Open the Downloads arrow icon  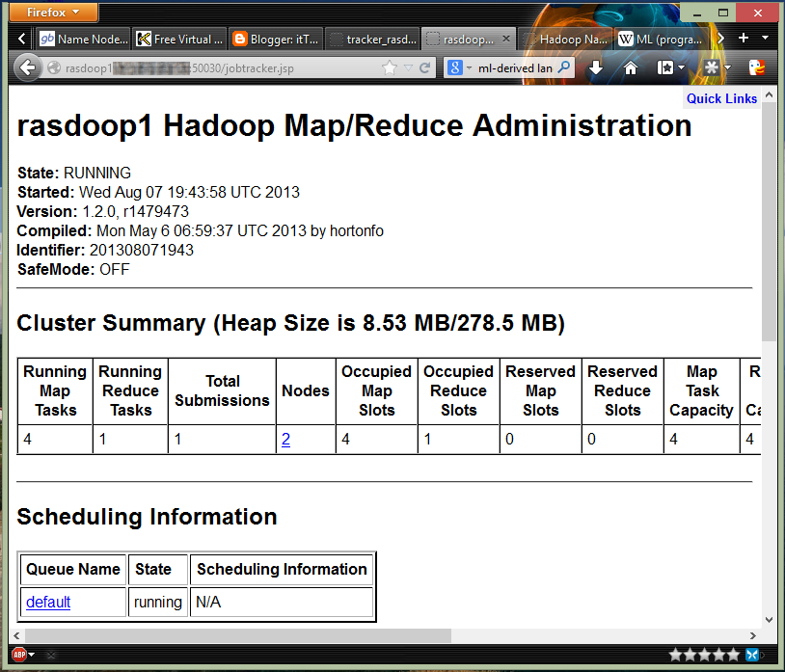pos(596,67)
